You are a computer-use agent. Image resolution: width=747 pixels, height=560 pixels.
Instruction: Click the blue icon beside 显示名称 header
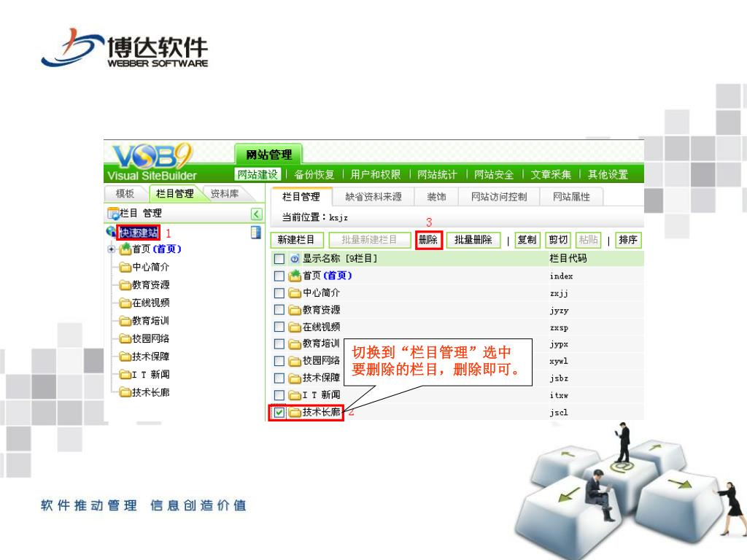[295, 259]
